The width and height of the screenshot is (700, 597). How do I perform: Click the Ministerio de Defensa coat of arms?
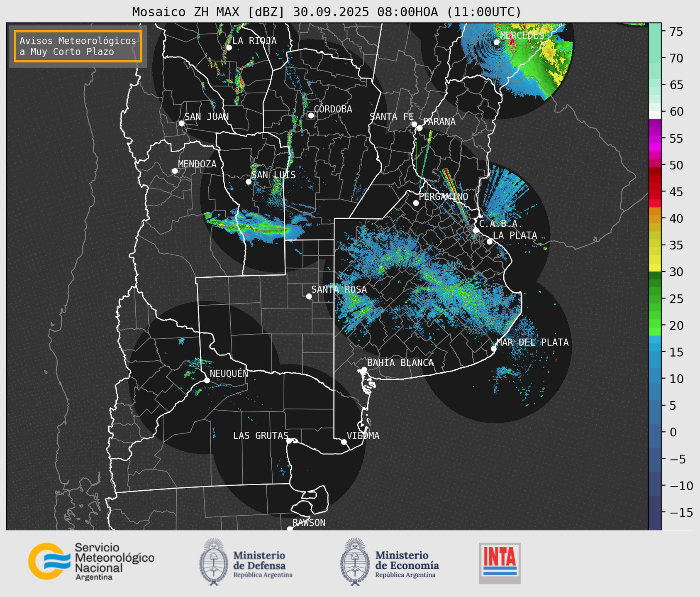click(214, 562)
